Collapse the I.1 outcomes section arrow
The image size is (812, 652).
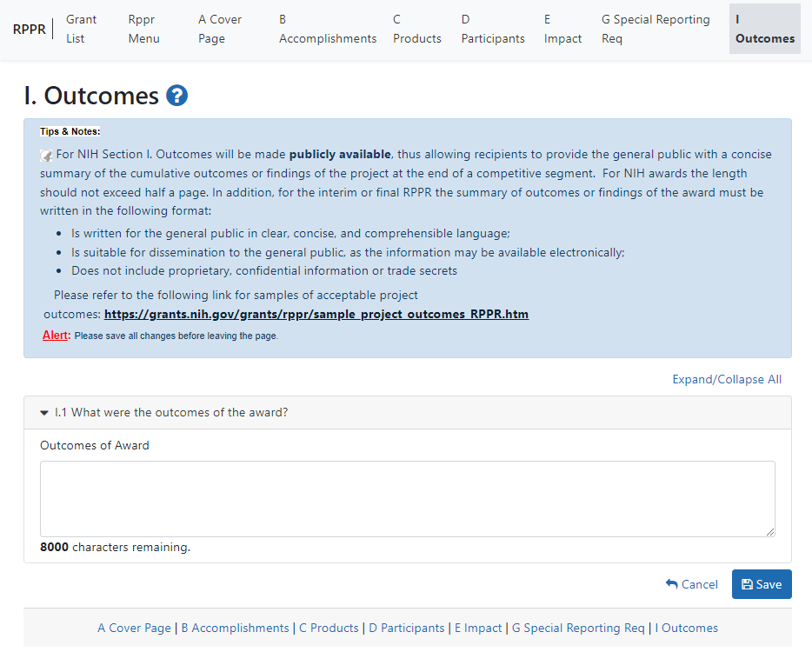click(44, 413)
